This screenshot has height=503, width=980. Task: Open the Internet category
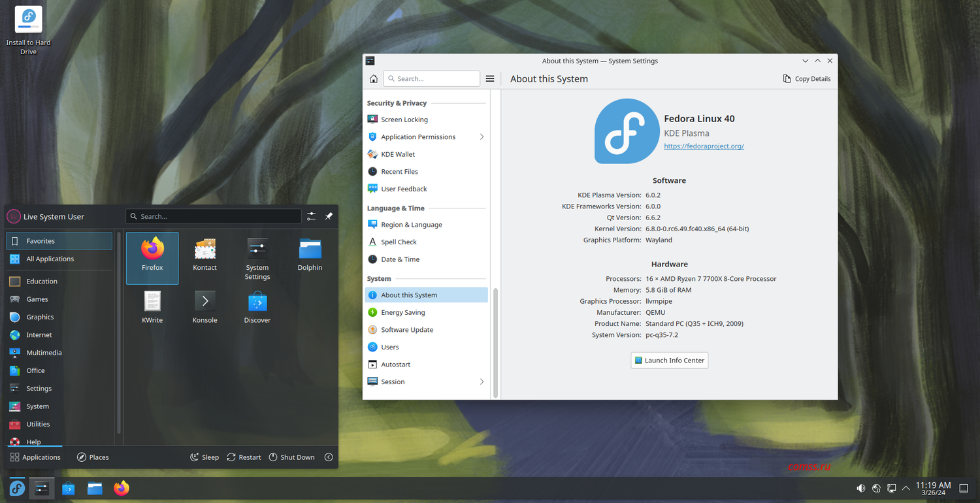59,335
